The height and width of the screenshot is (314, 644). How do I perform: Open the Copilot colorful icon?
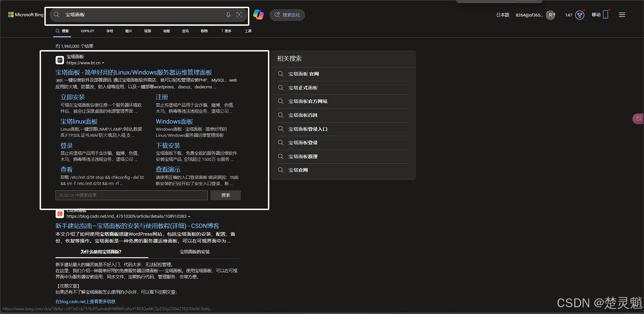258,15
